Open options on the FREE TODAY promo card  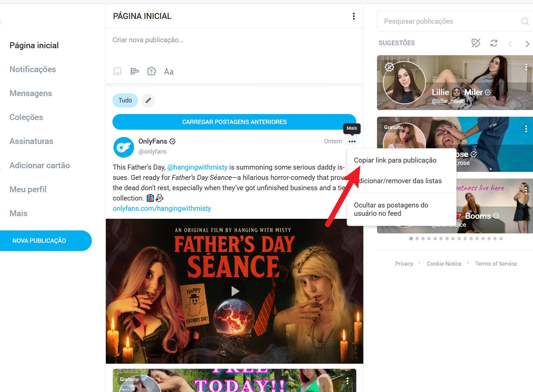347,381
